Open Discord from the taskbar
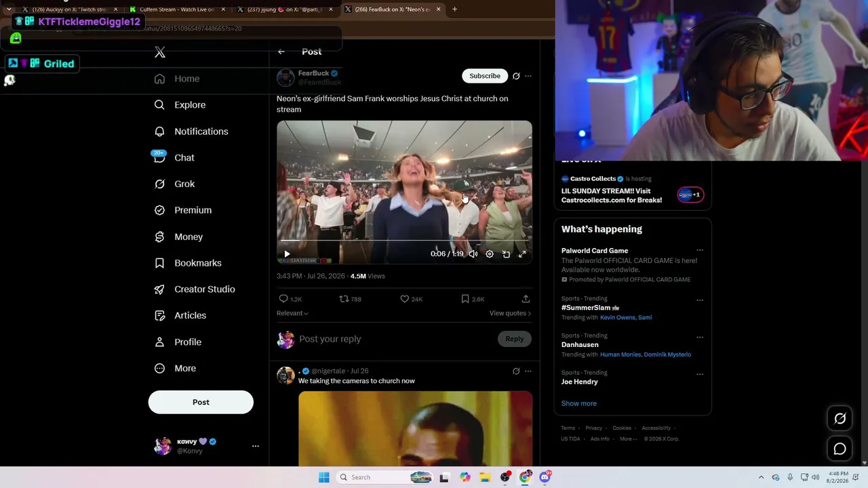Image resolution: width=868 pixels, height=488 pixels. coord(545,477)
